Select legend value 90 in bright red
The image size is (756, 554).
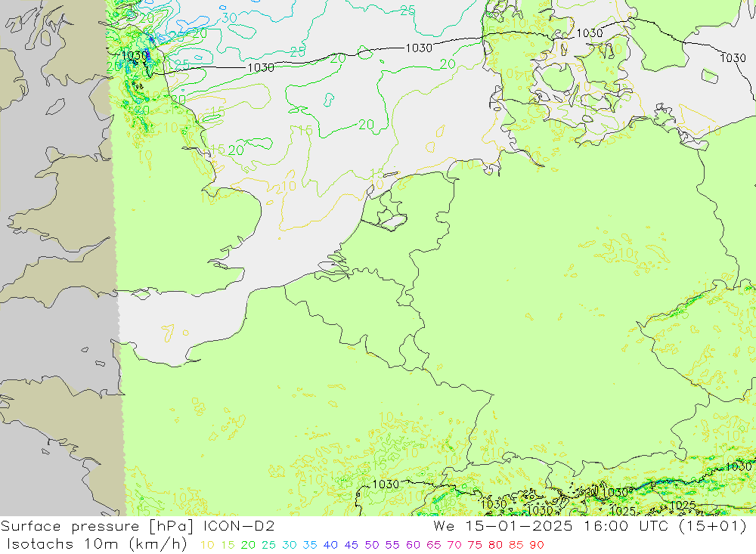click(x=537, y=545)
